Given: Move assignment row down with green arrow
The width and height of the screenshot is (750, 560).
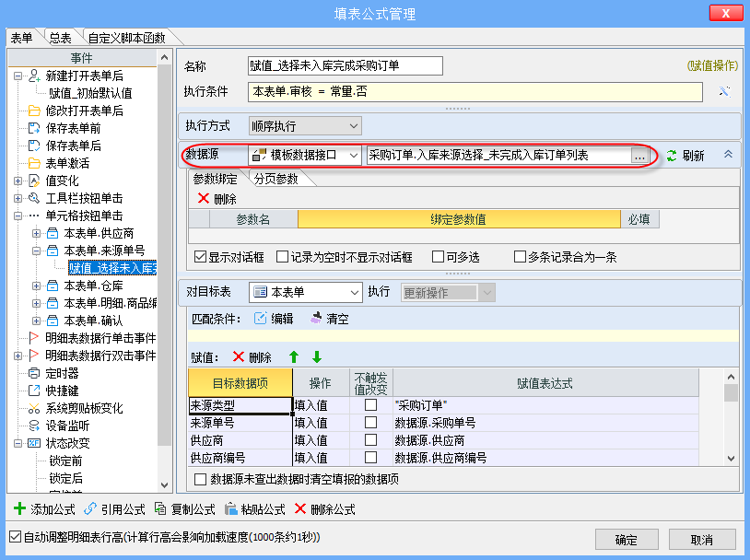Looking at the screenshot, I should pos(317,356).
